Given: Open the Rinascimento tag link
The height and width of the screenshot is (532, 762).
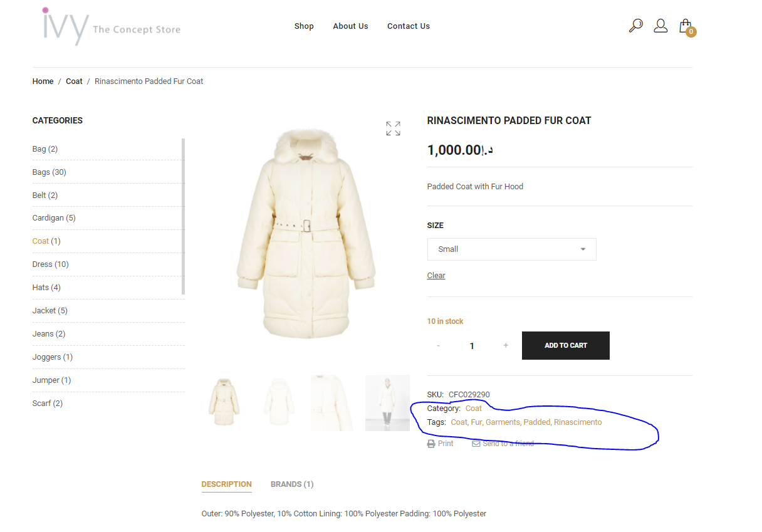Looking at the screenshot, I should (x=578, y=422).
